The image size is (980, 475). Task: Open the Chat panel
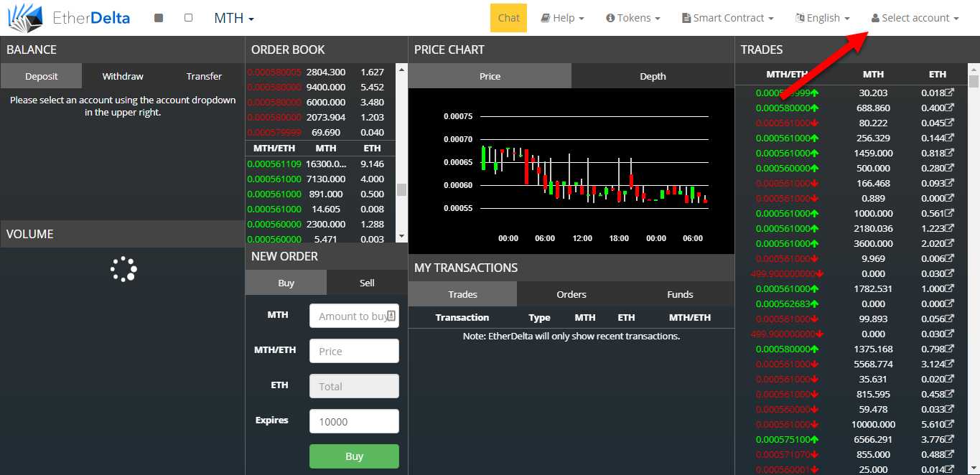pyautogui.click(x=508, y=17)
